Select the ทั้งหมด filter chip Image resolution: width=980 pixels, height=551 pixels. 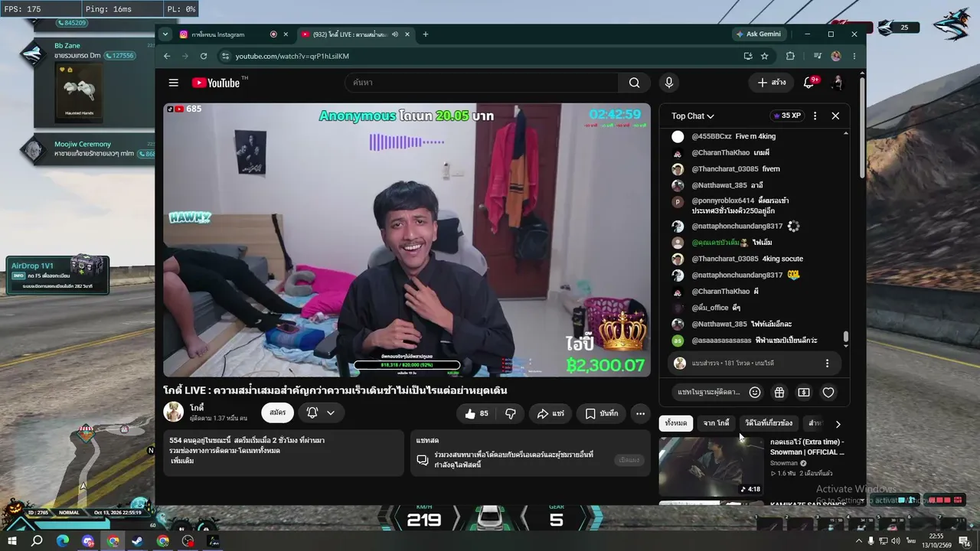(676, 423)
